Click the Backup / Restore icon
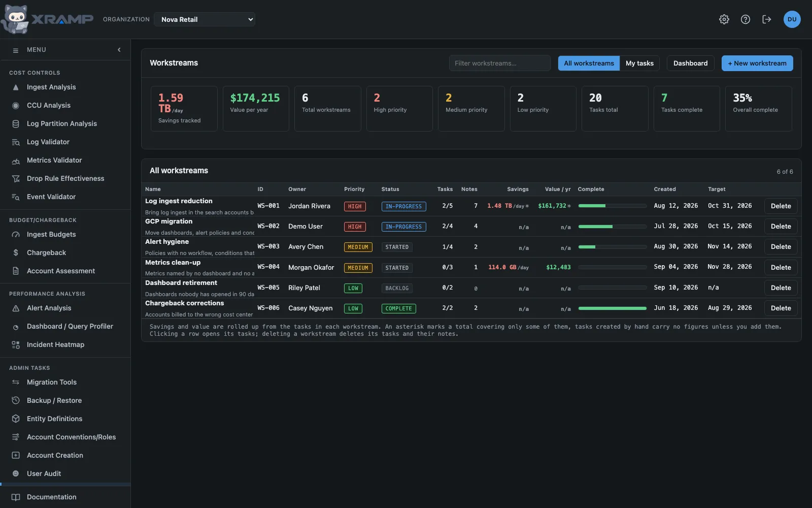 tap(16, 401)
